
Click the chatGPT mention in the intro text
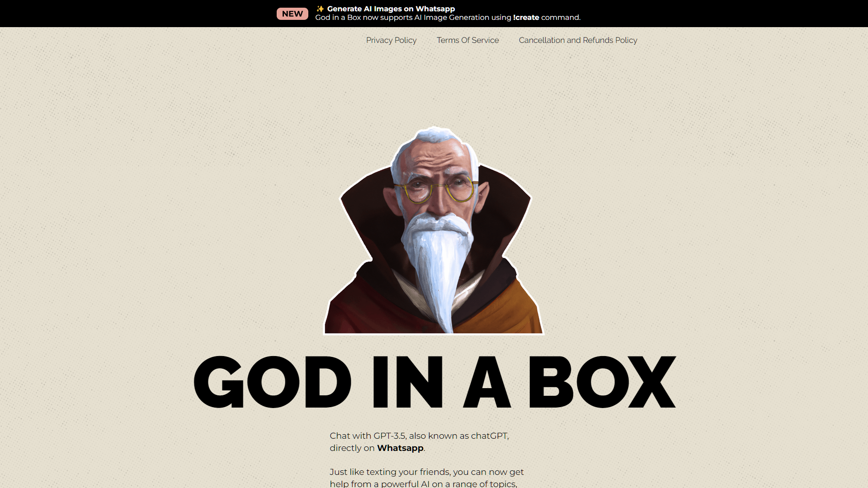pos(490,436)
